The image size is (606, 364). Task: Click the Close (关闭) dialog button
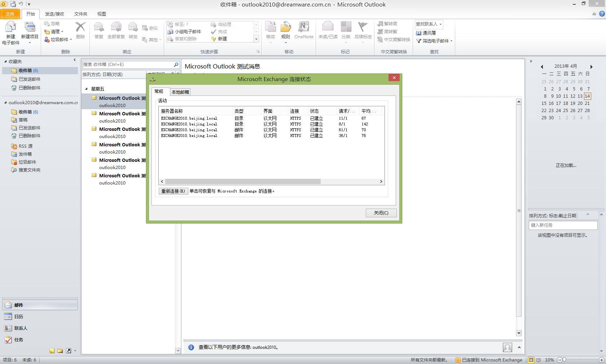[381, 213]
